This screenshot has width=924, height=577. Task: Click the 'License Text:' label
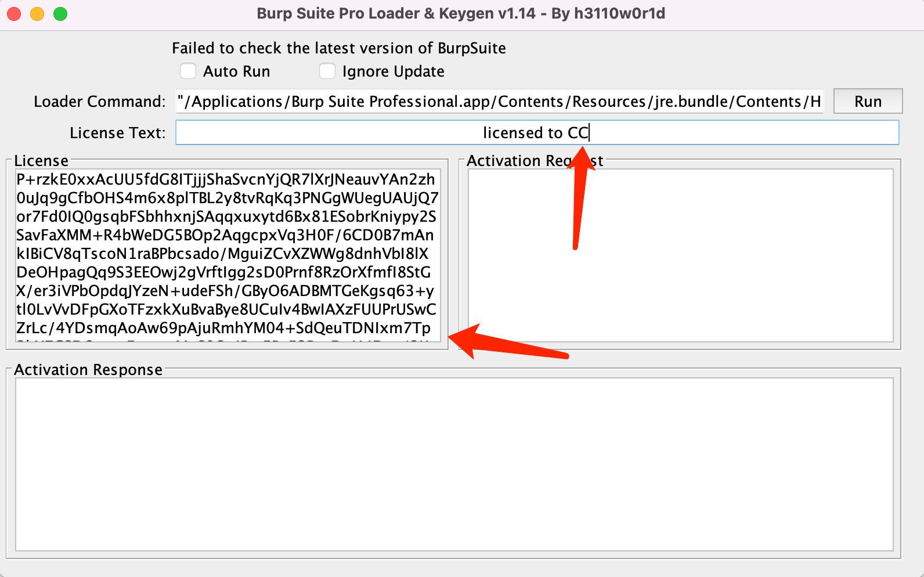(x=118, y=133)
